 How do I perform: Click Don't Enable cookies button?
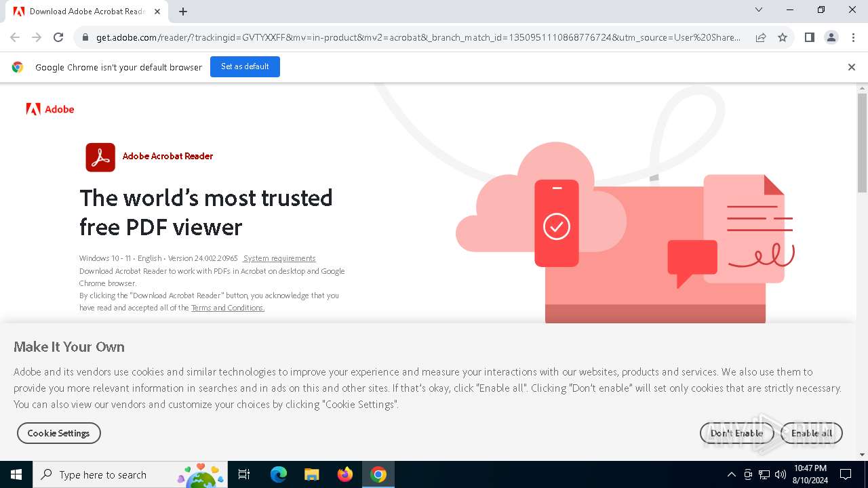click(736, 433)
